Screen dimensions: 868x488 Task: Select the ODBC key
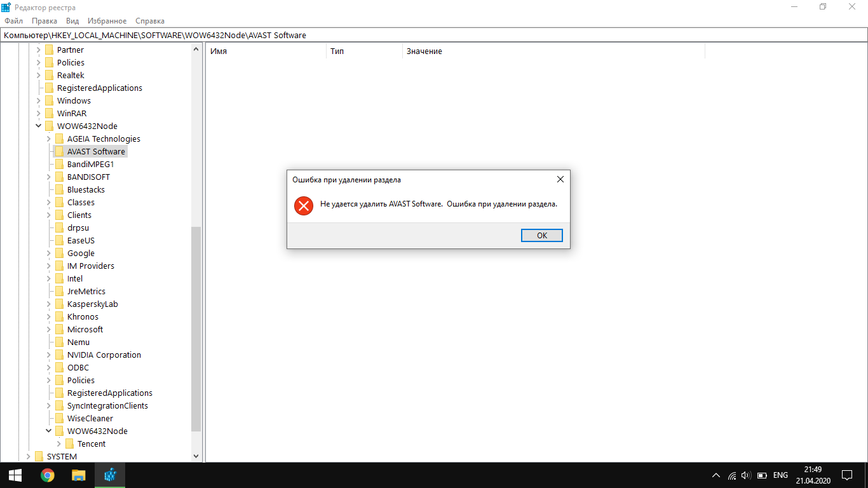78,367
